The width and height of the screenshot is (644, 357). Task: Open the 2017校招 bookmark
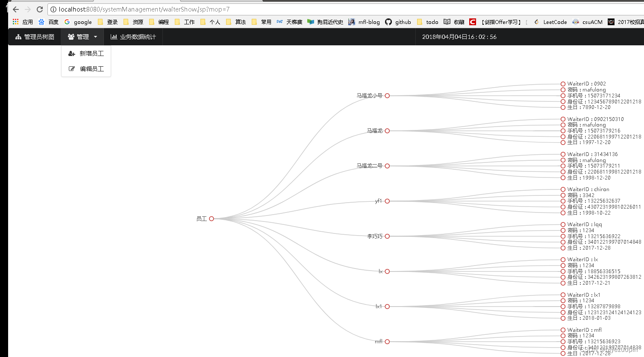click(626, 22)
